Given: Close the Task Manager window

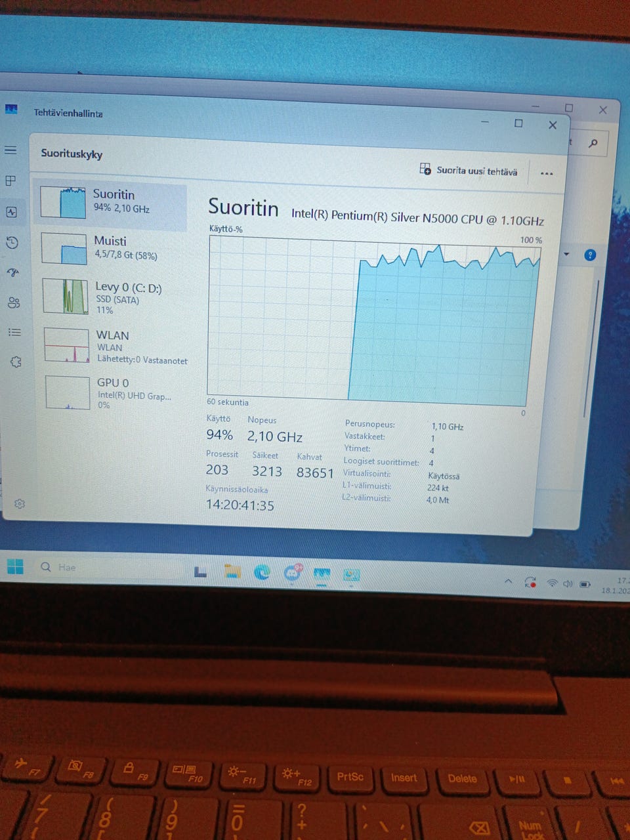Looking at the screenshot, I should tap(553, 125).
